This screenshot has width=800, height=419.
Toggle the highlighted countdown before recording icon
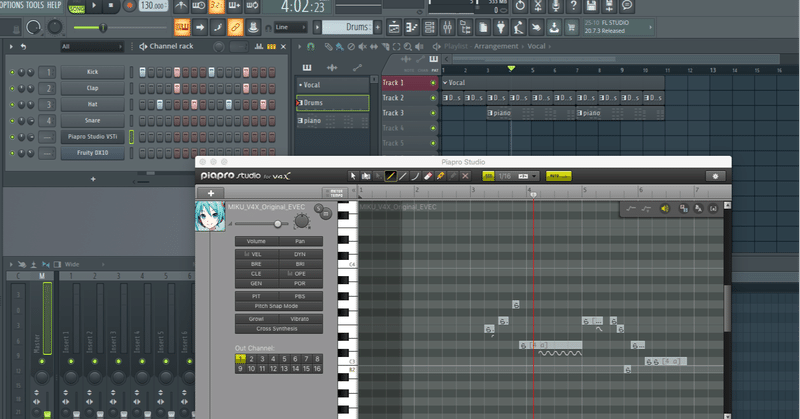216,6
